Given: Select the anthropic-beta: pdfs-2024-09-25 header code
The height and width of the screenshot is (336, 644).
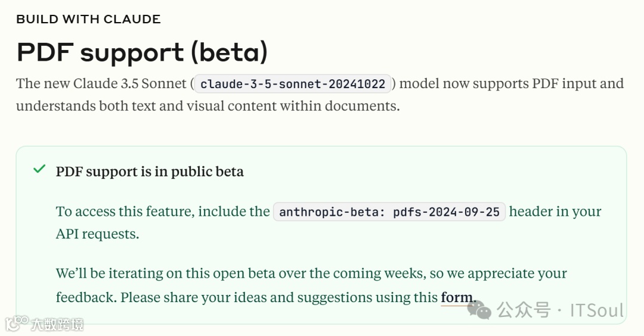Looking at the screenshot, I should click(389, 212).
